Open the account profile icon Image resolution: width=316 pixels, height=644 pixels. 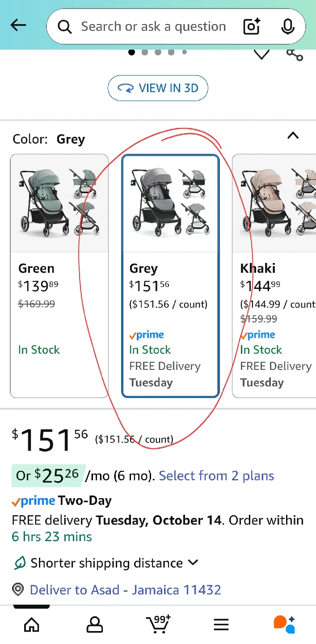point(94,624)
